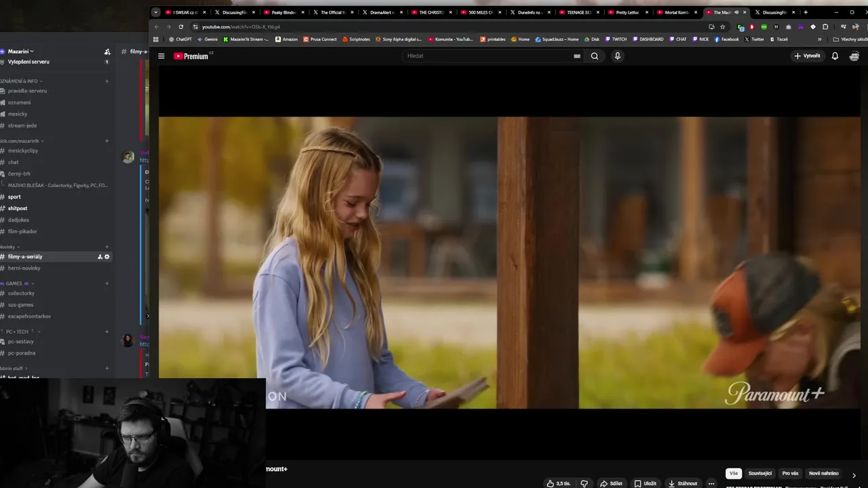The width and height of the screenshot is (868, 488).
Task: Go back in browser history
Action: tap(157, 27)
